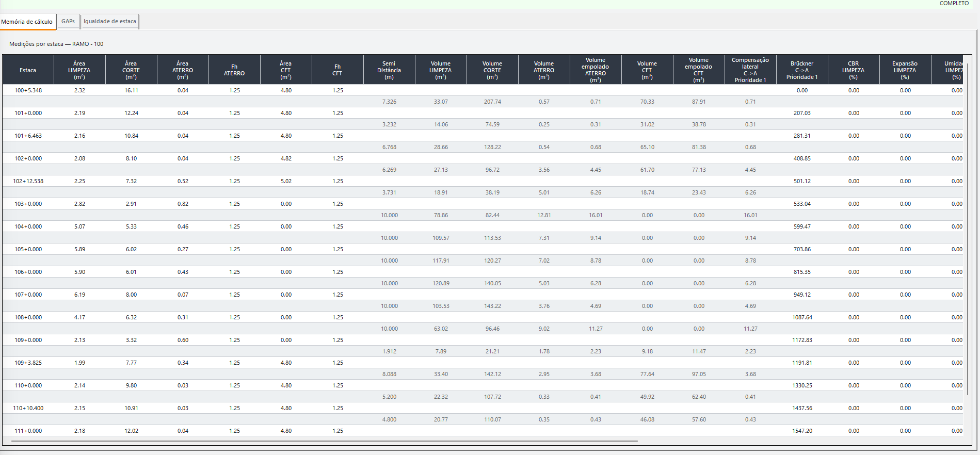Click Semi Distância value 7.326
The width and height of the screenshot is (980, 455).
389,102
